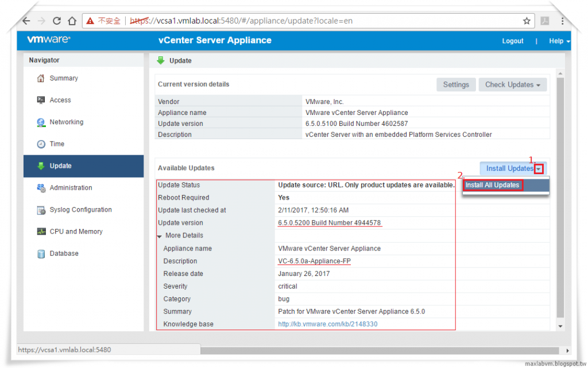Screen dimensions: 588x368
Task: Collapse the More Details section
Action: coord(160,236)
